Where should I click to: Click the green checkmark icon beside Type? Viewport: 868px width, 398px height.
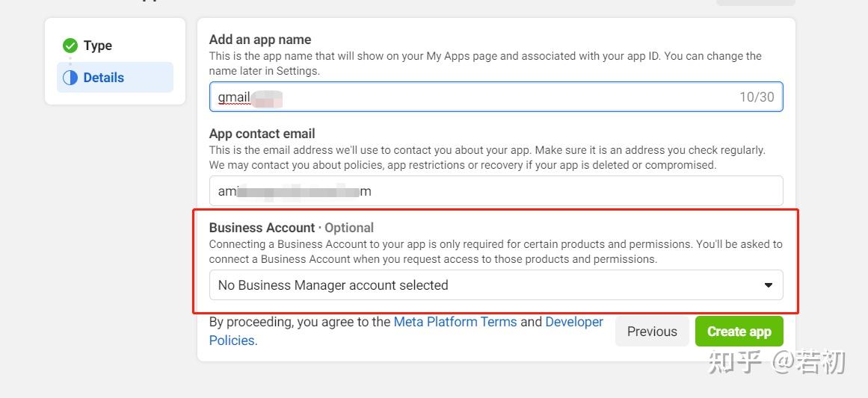[x=70, y=46]
